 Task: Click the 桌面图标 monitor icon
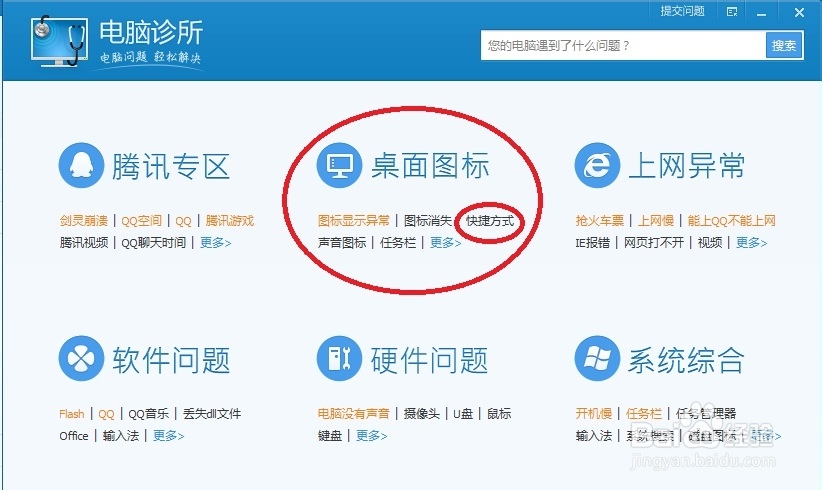339,166
